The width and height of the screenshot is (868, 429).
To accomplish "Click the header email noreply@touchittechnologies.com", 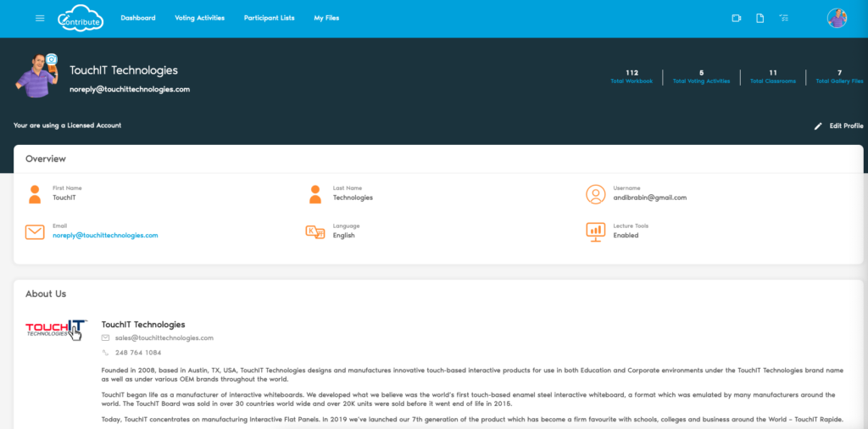I will coord(130,89).
